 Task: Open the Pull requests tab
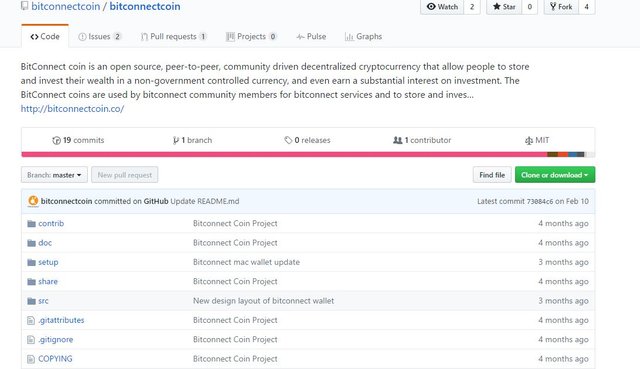(x=173, y=36)
